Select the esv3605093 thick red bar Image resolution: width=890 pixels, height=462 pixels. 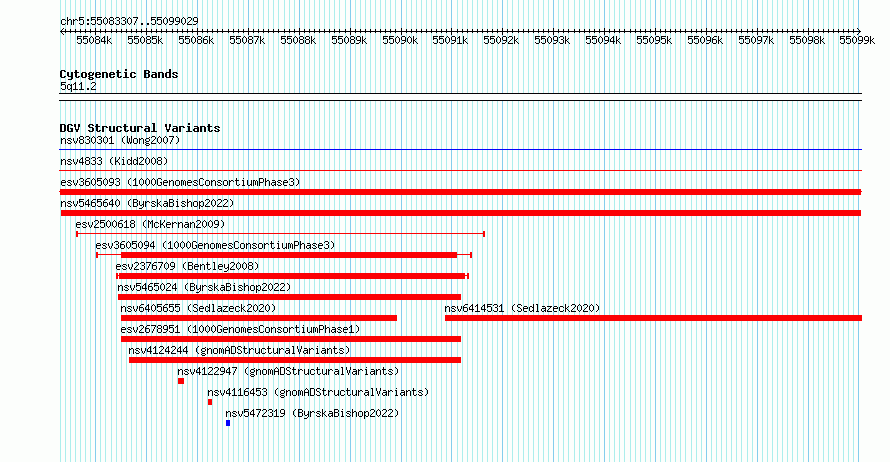point(460,192)
